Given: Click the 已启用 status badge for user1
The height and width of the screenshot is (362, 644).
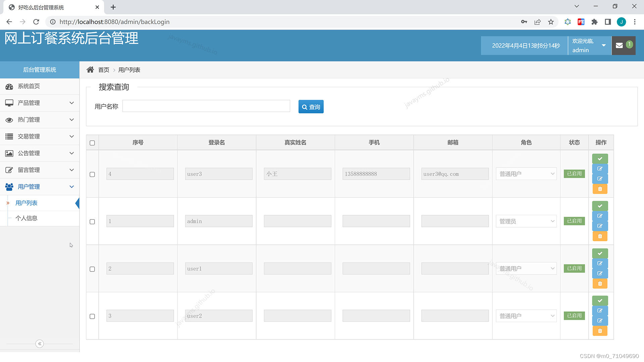Looking at the screenshot, I should pos(574,268).
